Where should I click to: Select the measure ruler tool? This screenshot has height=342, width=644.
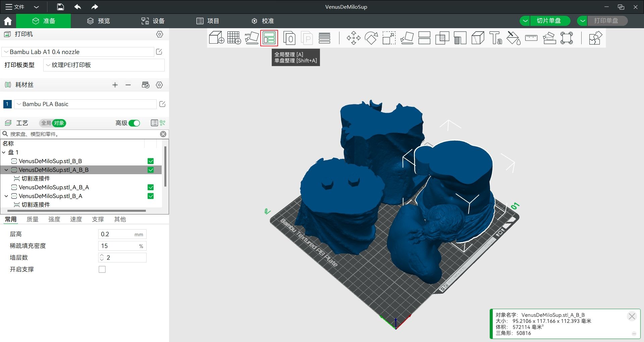531,38
